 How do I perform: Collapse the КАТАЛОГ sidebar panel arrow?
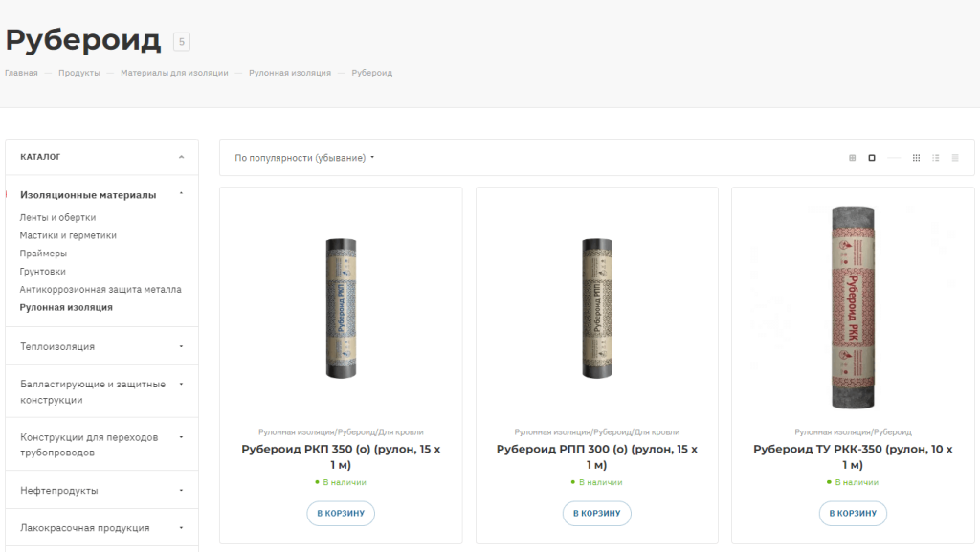[x=181, y=157]
